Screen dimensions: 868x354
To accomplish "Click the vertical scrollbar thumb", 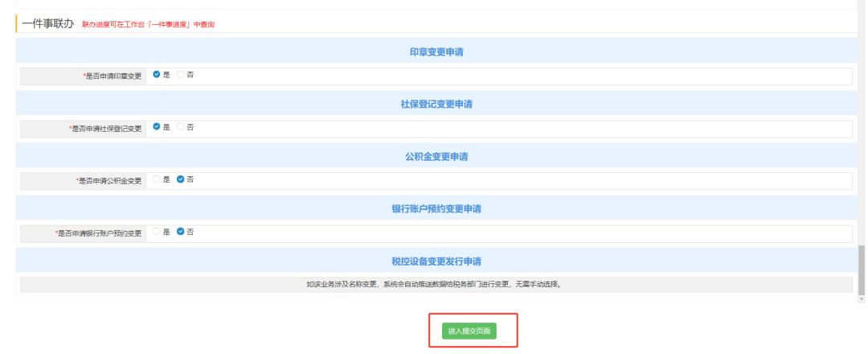I will coord(862,270).
